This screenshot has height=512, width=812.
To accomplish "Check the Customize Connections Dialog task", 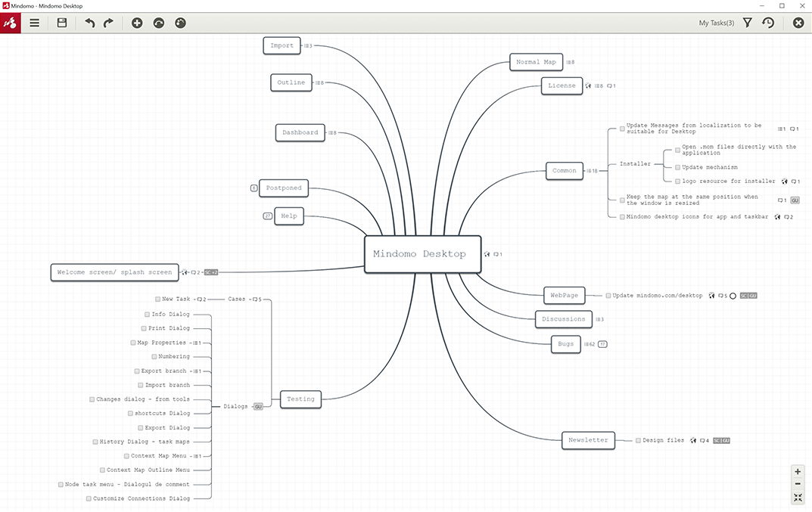I will (x=89, y=498).
